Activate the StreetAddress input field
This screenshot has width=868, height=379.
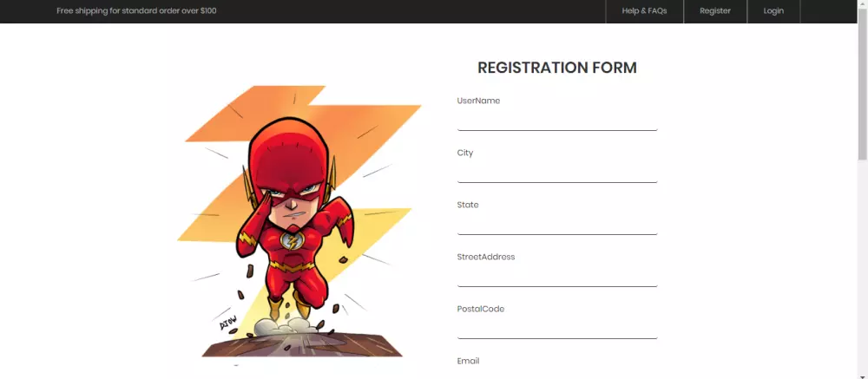(557, 277)
